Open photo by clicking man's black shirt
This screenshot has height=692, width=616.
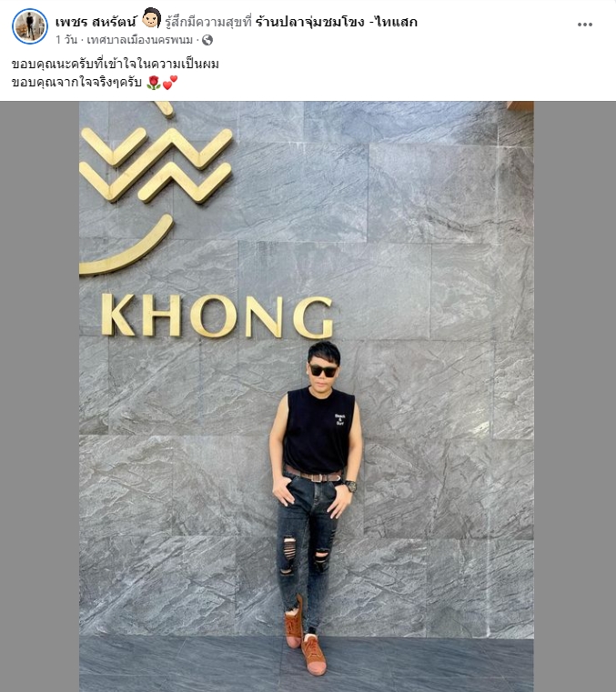tap(318, 430)
